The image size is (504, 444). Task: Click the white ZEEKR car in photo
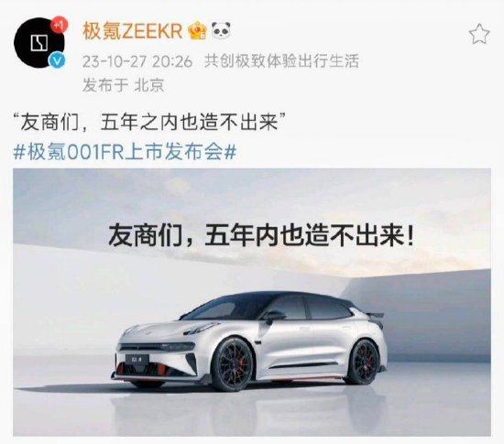249,341
